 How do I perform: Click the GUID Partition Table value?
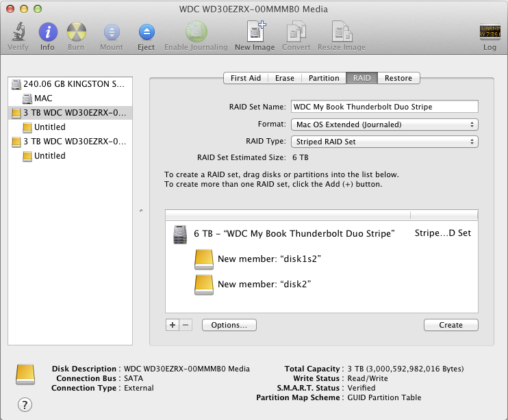pyautogui.click(x=384, y=397)
